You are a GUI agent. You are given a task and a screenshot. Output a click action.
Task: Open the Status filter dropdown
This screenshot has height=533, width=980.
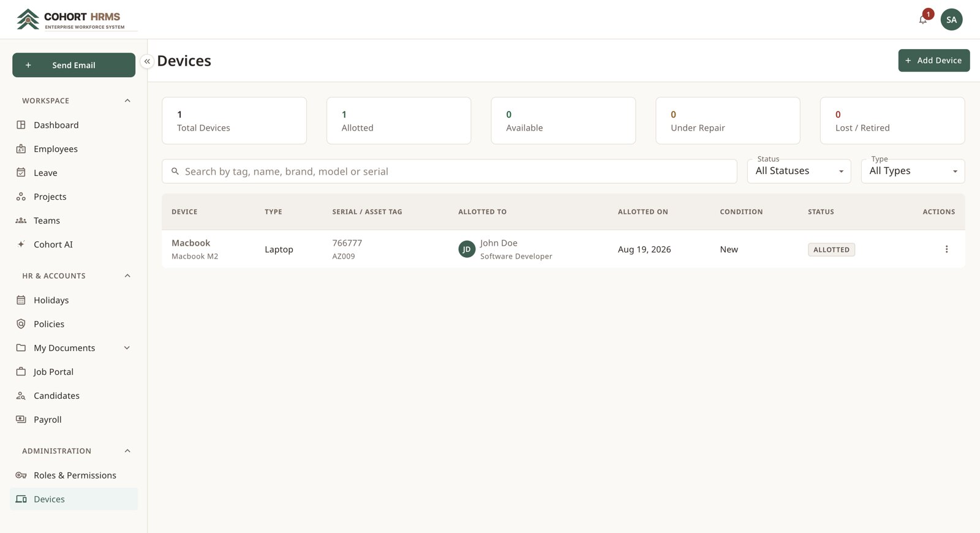point(799,171)
